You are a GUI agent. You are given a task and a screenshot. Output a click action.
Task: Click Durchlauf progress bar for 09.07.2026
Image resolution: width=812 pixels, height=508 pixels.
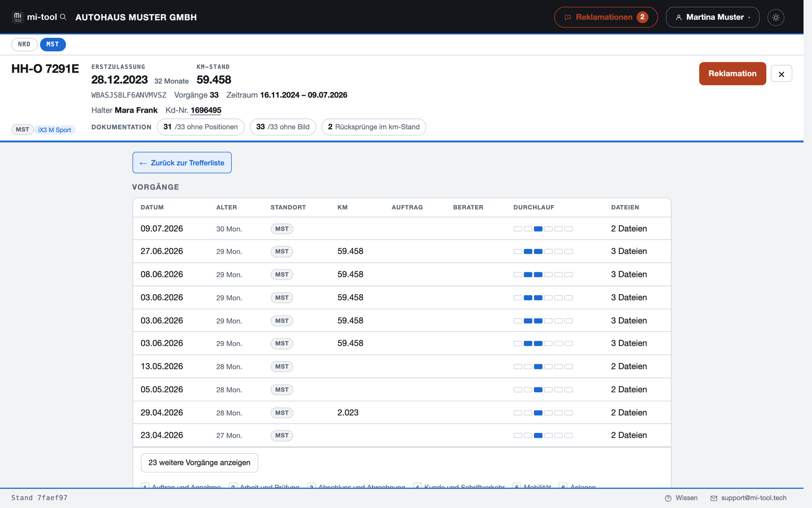[x=543, y=229]
